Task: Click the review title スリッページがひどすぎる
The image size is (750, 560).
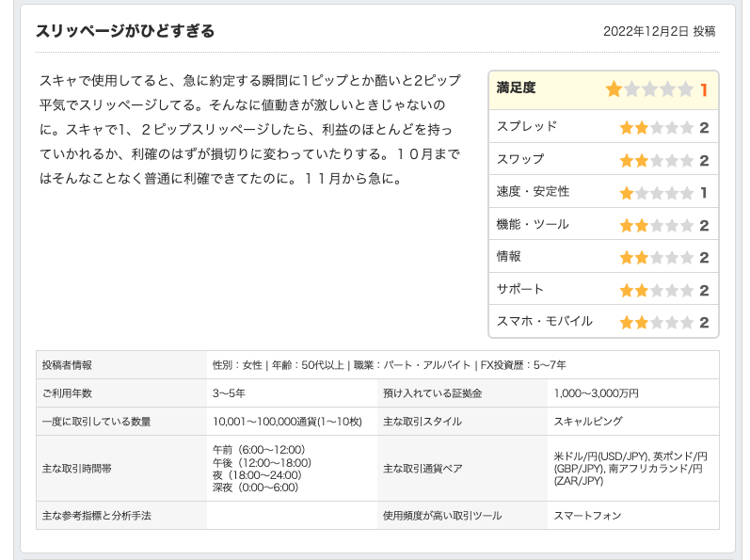Action: (125, 31)
